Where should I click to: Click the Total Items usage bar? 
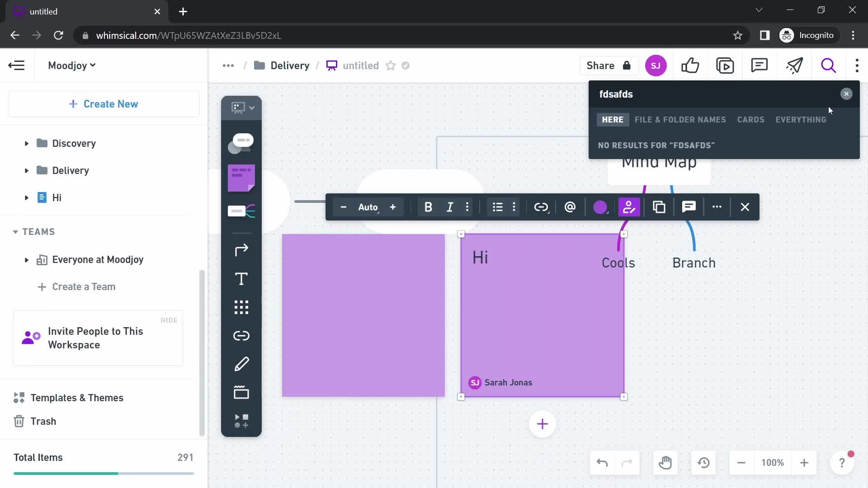(x=104, y=473)
